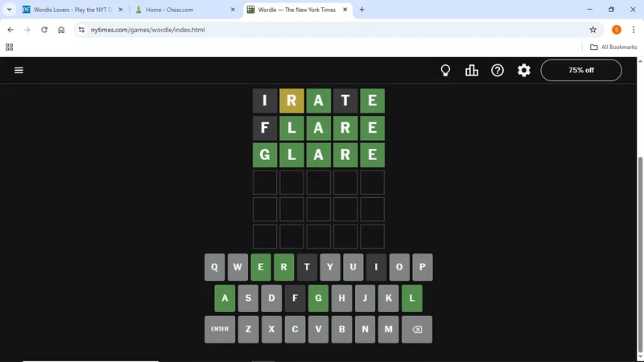Tap the Z key on the keyboard

pos(248,329)
